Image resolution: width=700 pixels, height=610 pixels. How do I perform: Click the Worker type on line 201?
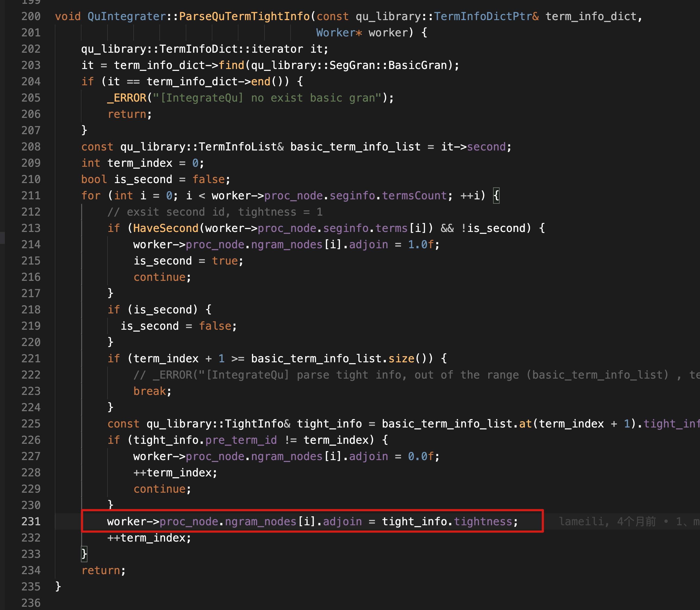coord(336,33)
